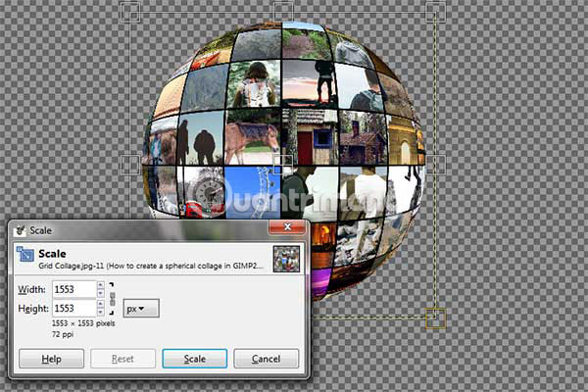
Task: Click the Width input field
Action: coord(74,289)
